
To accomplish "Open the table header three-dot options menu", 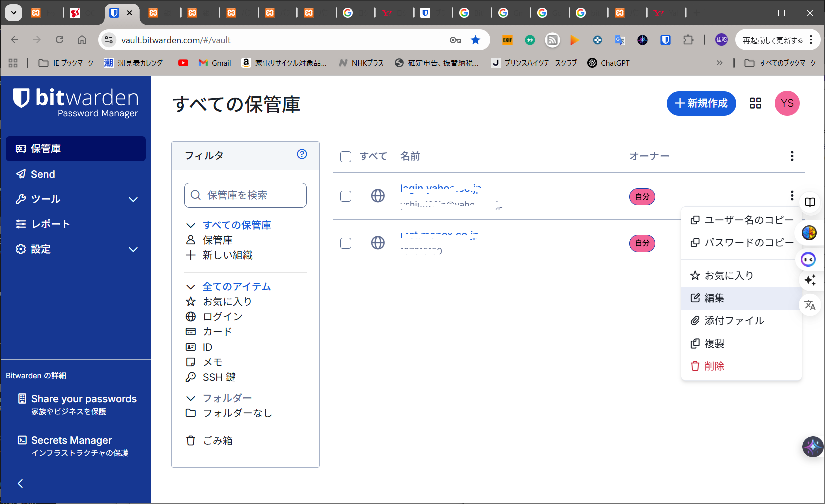I will point(792,156).
